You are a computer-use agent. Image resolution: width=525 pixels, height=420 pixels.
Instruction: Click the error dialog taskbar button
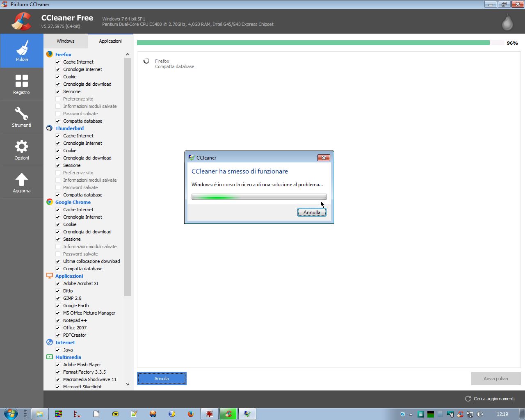247,414
